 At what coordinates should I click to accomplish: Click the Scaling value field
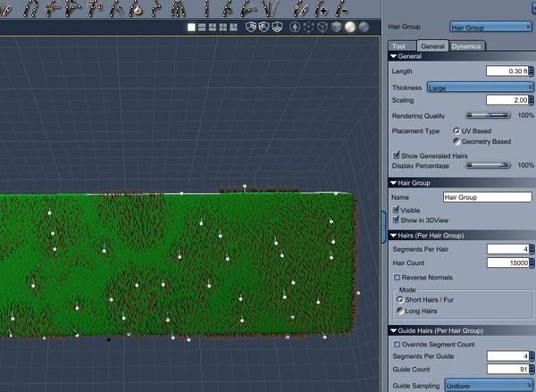tap(507, 100)
